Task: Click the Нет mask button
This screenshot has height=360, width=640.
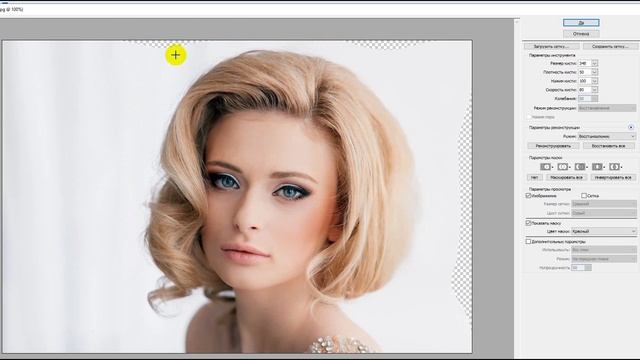Action: coord(534,177)
